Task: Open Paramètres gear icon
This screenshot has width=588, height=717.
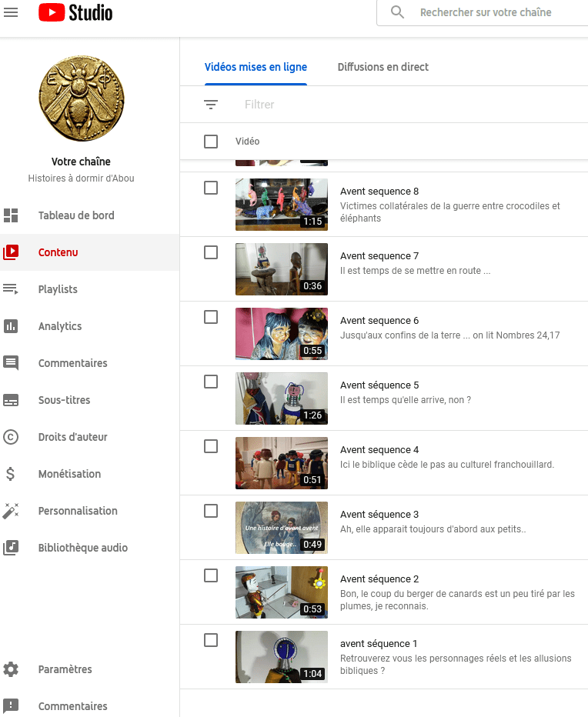Action: coord(11,669)
